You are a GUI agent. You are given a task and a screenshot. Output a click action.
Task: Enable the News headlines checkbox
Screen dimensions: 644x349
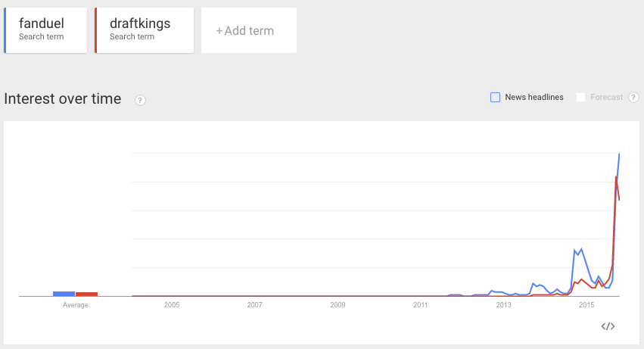tap(496, 97)
